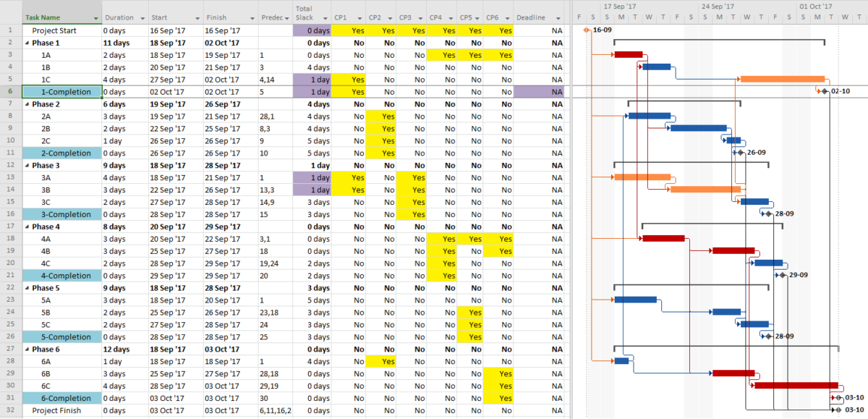
Task: Click the 16-09 milestone diamond
Action: 585,30
